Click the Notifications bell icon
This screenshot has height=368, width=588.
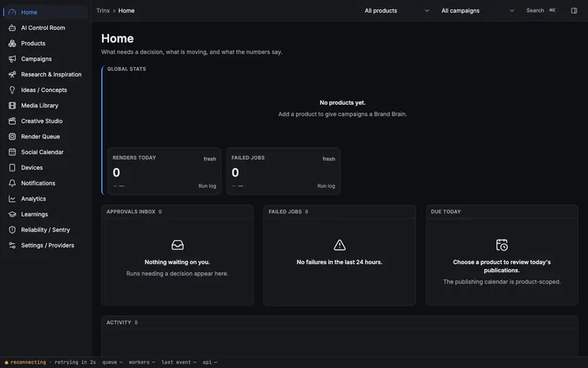pyautogui.click(x=12, y=183)
